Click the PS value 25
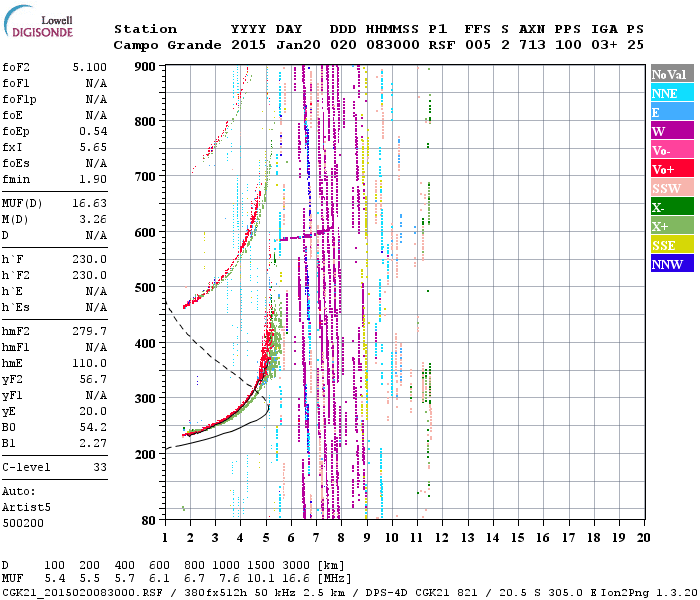Image resolution: width=700 pixels, height=600 pixels. 635,45
